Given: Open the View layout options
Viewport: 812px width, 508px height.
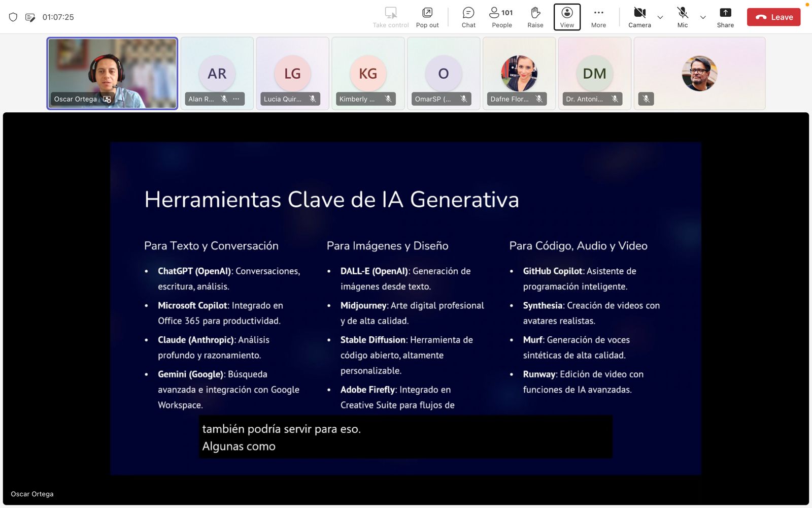Looking at the screenshot, I should tap(567, 17).
